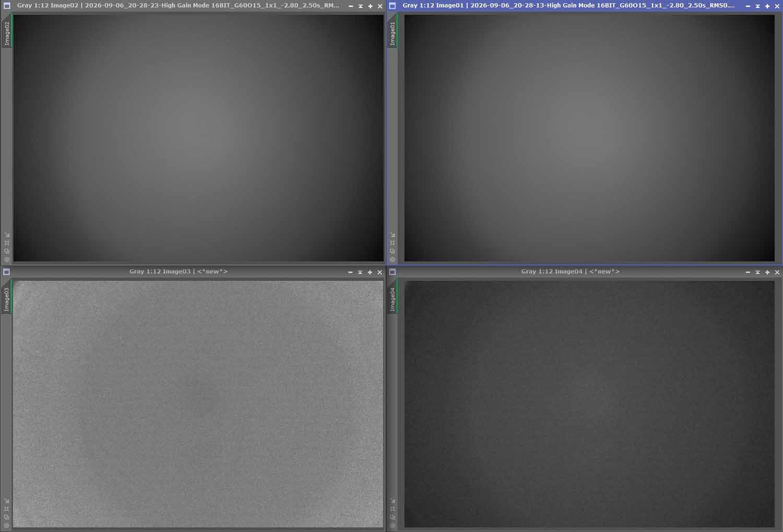Maximize the Image03 window with the plus button
This screenshot has width=783, height=532.
coord(370,272)
